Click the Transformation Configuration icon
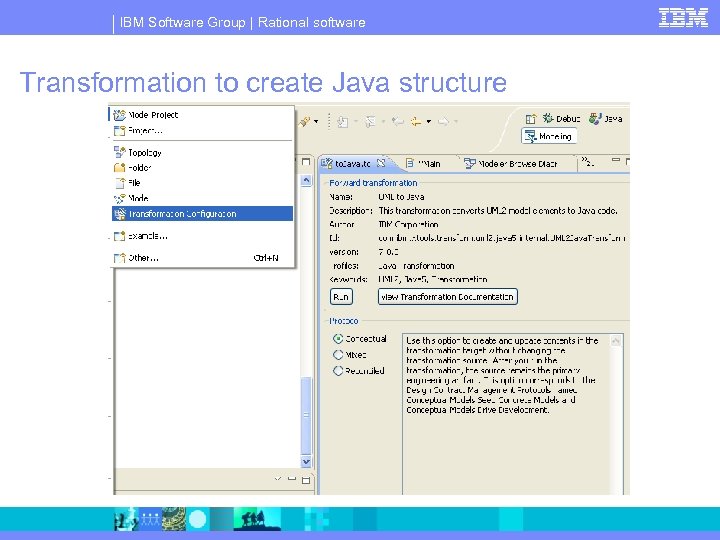 tap(120, 214)
